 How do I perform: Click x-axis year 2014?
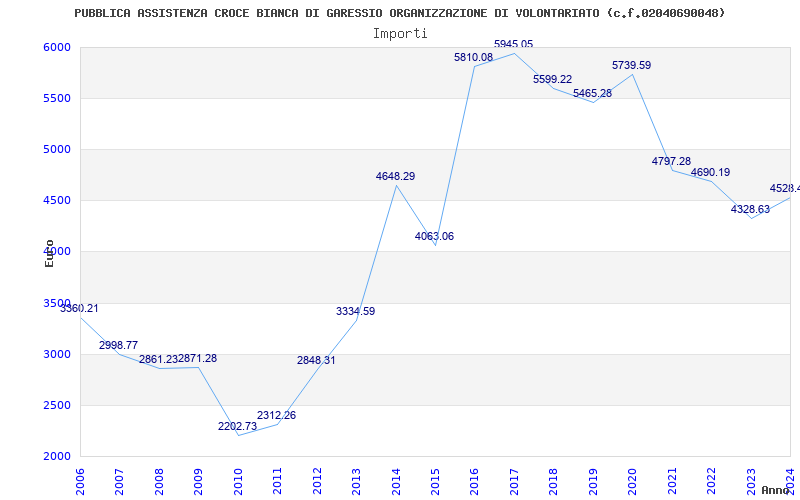click(396, 481)
